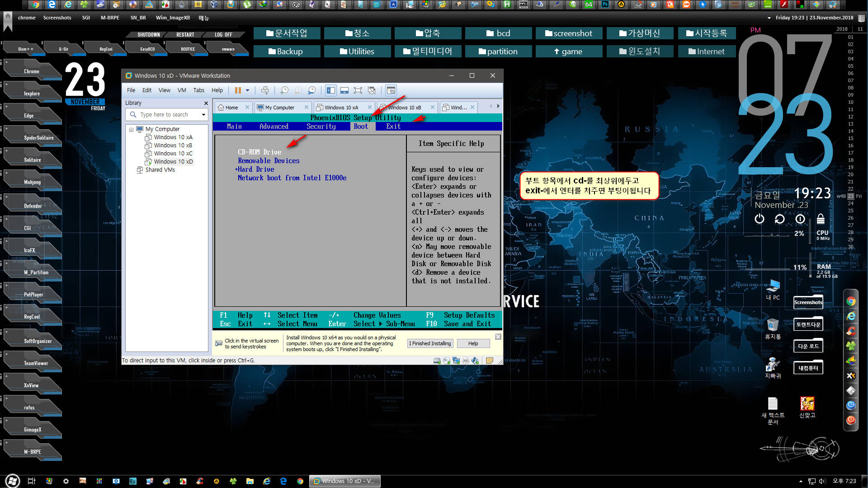
Task: Click Help button in install bar
Action: (473, 343)
